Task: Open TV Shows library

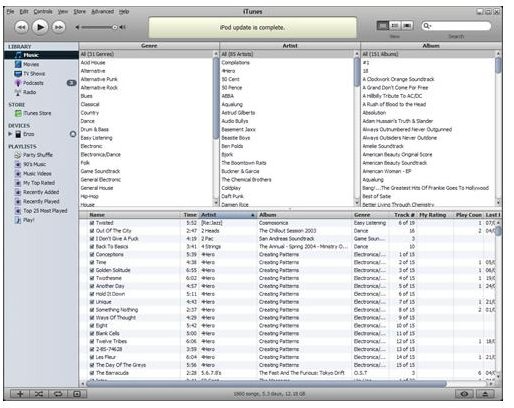Action: [x=34, y=74]
